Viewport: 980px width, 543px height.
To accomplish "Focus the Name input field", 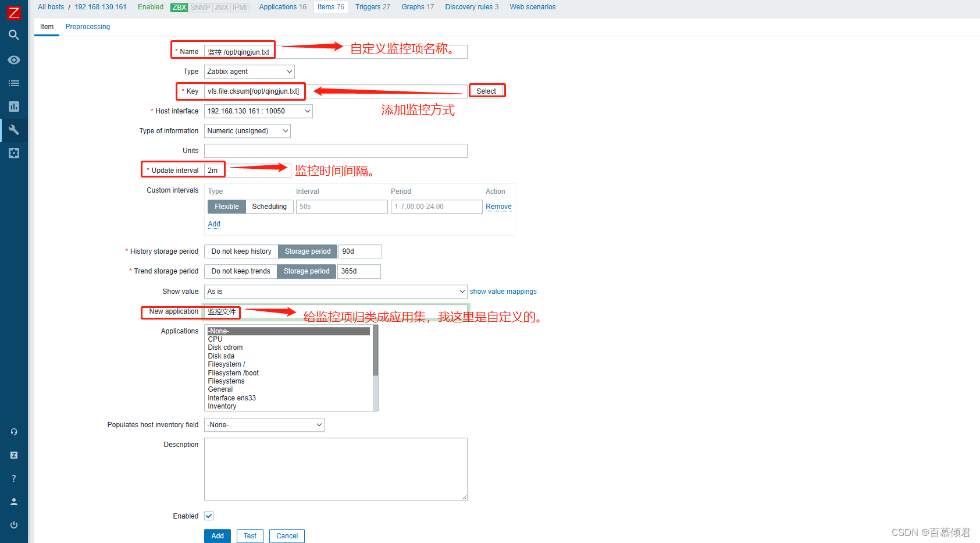I will pos(336,52).
